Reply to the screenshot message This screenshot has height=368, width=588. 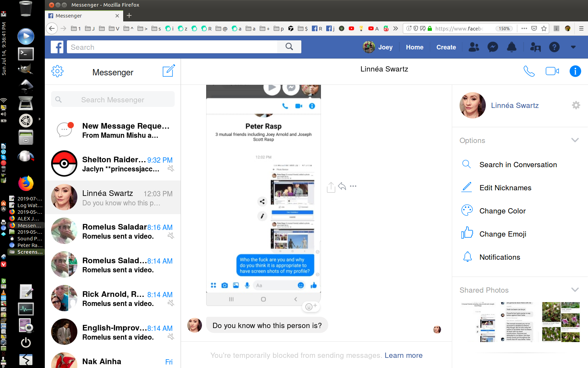pos(342,186)
